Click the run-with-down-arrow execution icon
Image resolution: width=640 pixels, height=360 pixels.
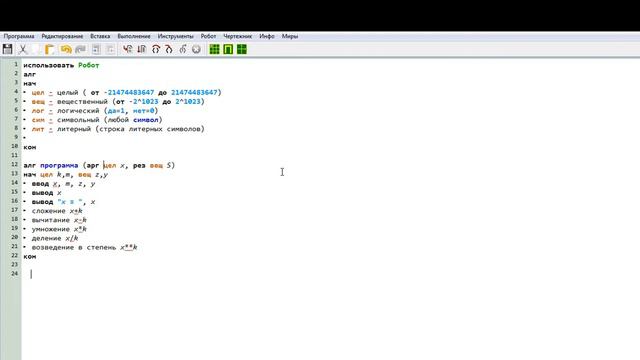[142, 49]
